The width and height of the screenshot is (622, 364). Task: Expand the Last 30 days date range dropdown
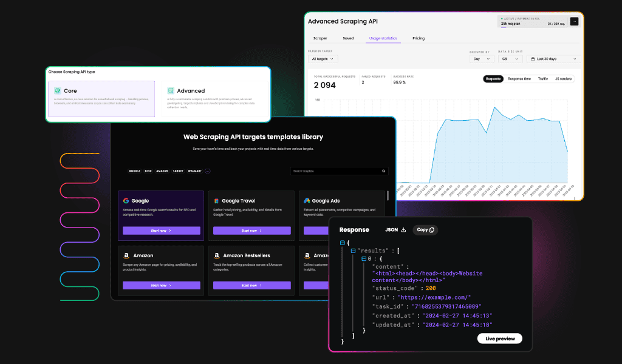(x=555, y=59)
